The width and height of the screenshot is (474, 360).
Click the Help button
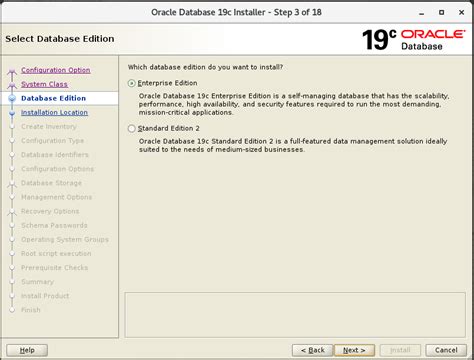click(27, 350)
